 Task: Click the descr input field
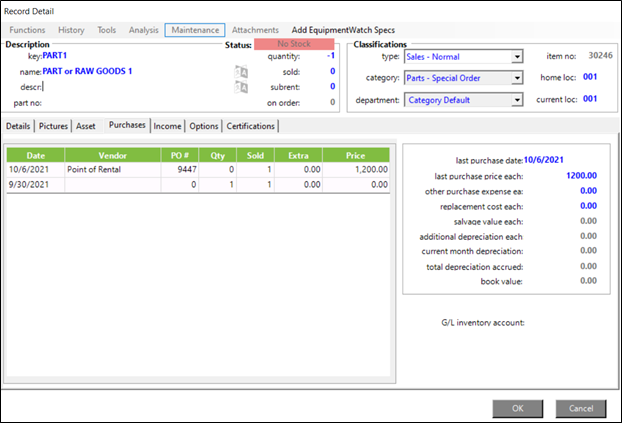[x=130, y=86]
